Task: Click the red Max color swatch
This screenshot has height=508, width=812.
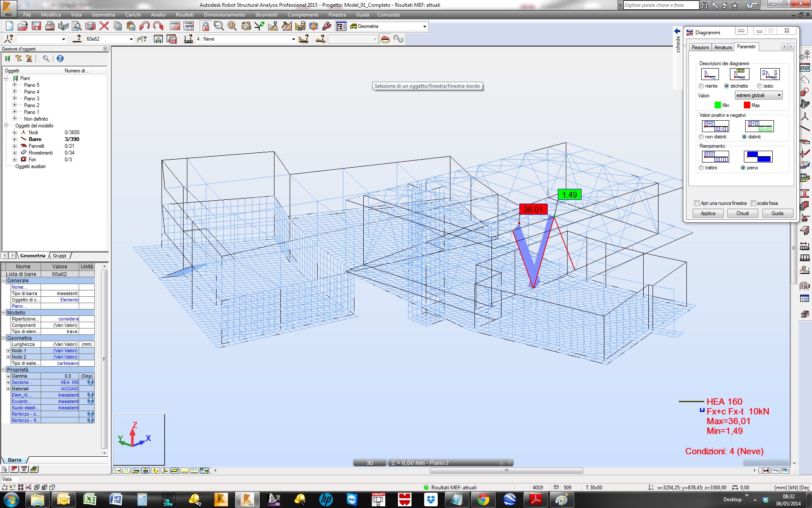Action: point(747,105)
